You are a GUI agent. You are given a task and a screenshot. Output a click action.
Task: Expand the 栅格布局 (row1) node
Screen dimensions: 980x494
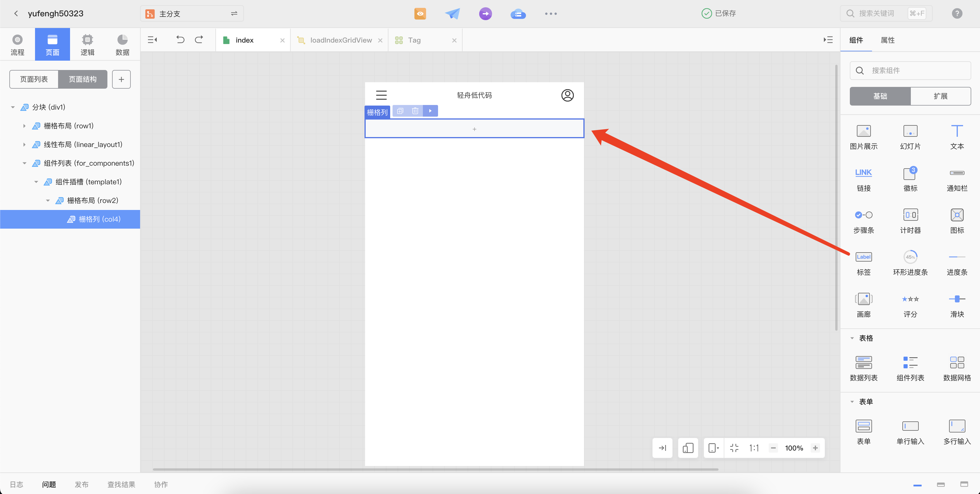pyautogui.click(x=24, y=126)
